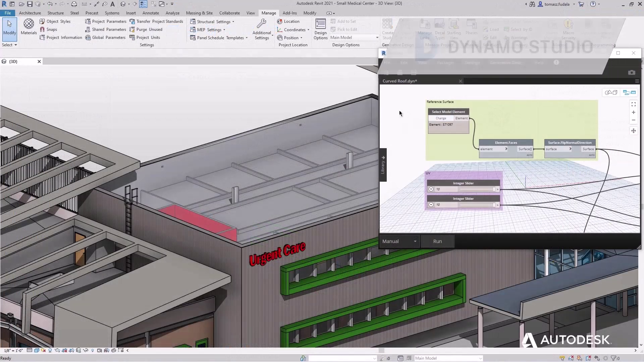Click the Run button in Dynamo

tap(437, 241)
